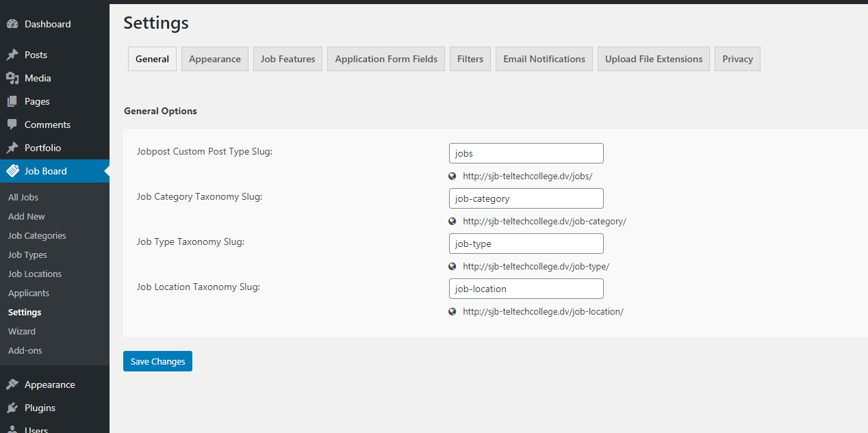This screenshot has height=433, width=868.
Task: Click the Portfolio pin icon
Action: pyautogui.click(x=12, y=148)
